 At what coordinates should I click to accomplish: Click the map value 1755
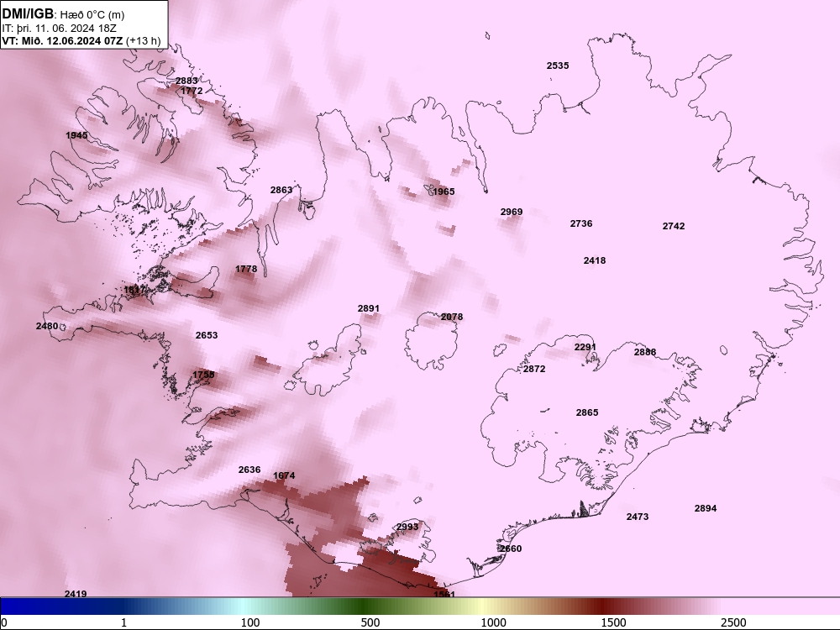pos(203,375)
